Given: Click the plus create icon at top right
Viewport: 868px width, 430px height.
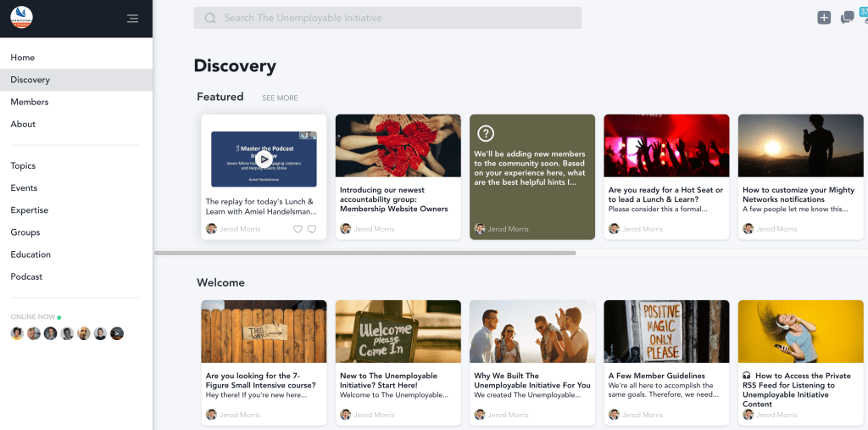Looking at the screenshot, I should pos(824,18).
